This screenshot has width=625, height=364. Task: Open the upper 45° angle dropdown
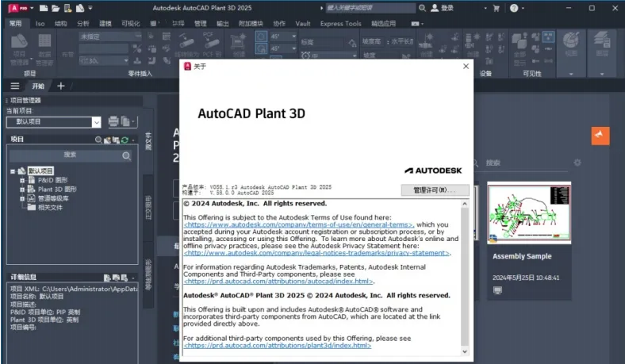pyautogui.click(x=293, y=36)
